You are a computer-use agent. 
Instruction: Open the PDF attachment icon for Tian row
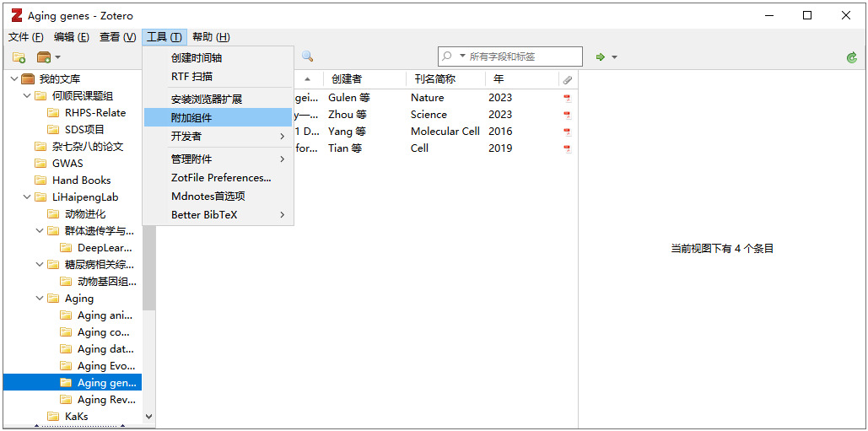pyautogui.click(x=567, y=148)
